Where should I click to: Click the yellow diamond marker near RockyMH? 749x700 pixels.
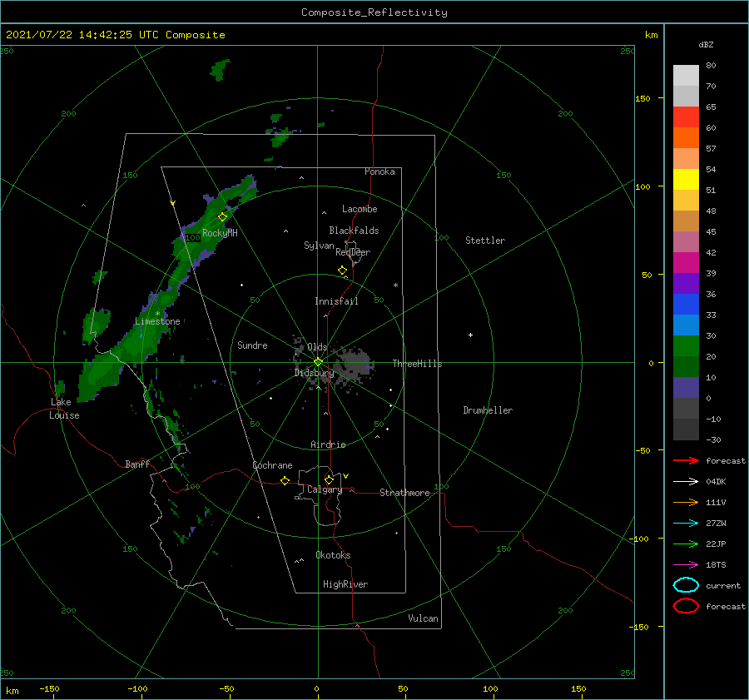click(222, 217)
